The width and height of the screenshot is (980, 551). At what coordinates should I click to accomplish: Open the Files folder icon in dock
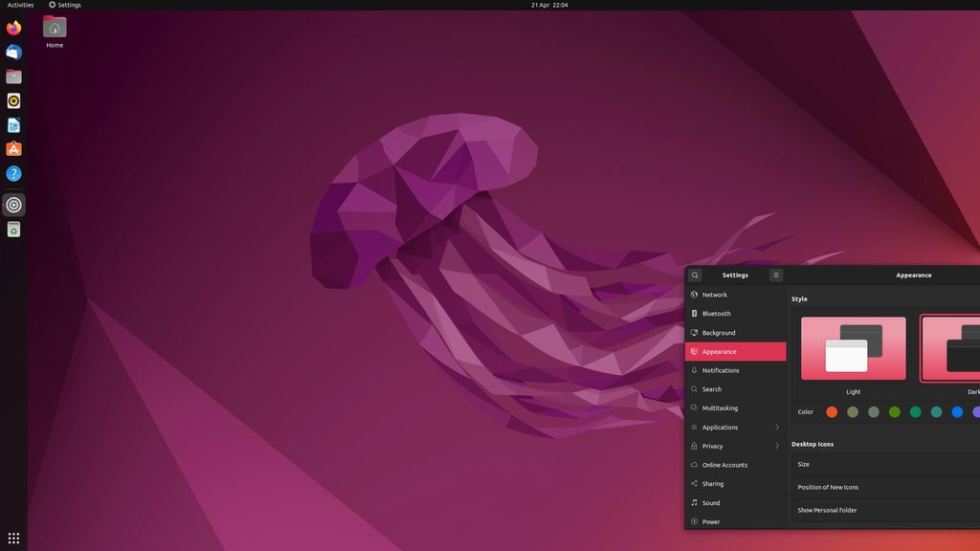coord(12,76)
